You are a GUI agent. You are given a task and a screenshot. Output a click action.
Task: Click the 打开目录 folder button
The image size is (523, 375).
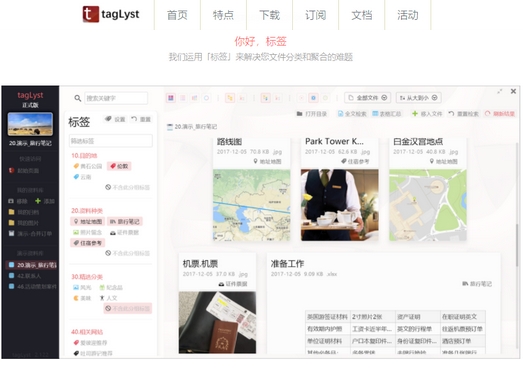312,114
